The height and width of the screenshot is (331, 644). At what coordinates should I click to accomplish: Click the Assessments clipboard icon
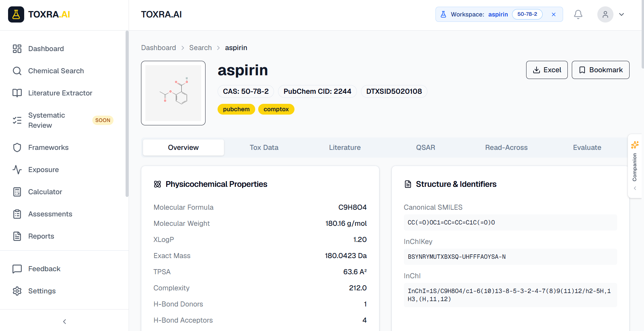(17, 214)
